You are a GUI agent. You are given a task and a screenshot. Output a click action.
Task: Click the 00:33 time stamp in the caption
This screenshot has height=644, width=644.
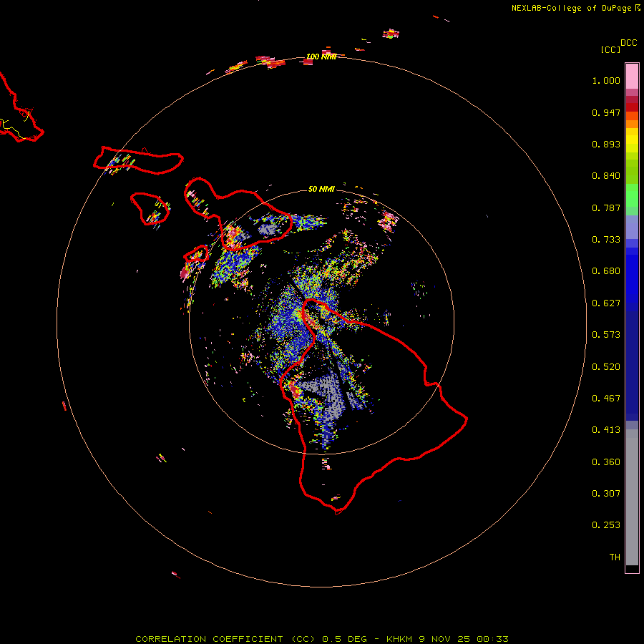pos(492,639)
